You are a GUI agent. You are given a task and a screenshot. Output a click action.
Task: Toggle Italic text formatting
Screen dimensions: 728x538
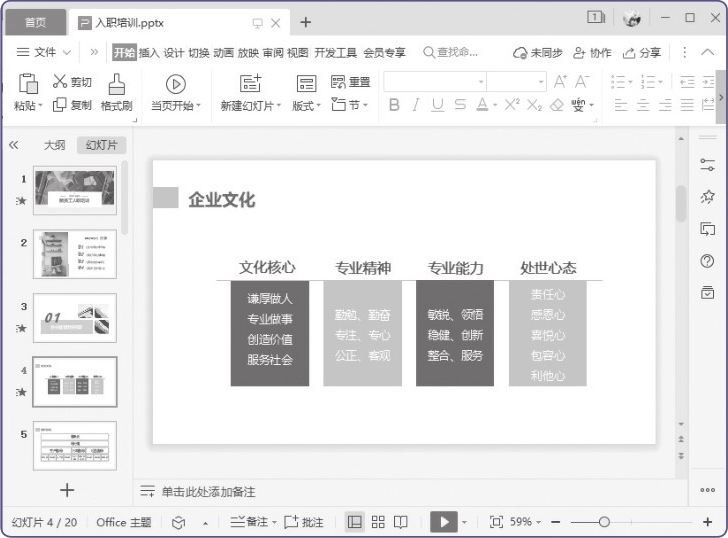coord(416,105)
